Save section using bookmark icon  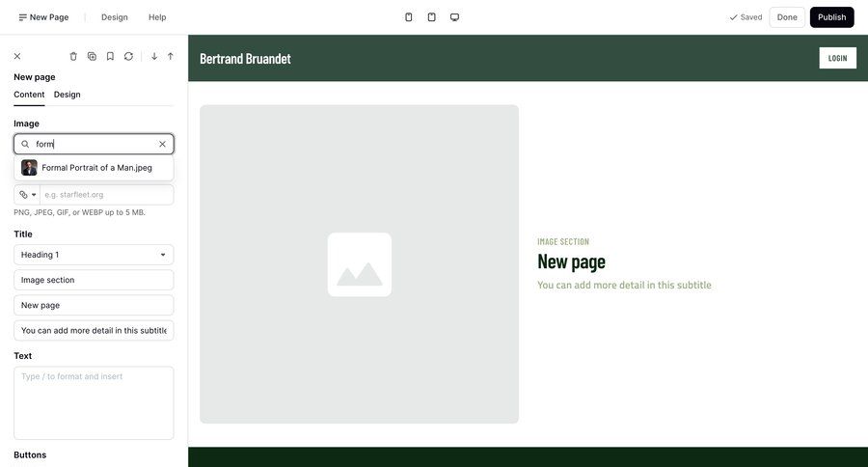pyautogui.click(x=110, y=56)
